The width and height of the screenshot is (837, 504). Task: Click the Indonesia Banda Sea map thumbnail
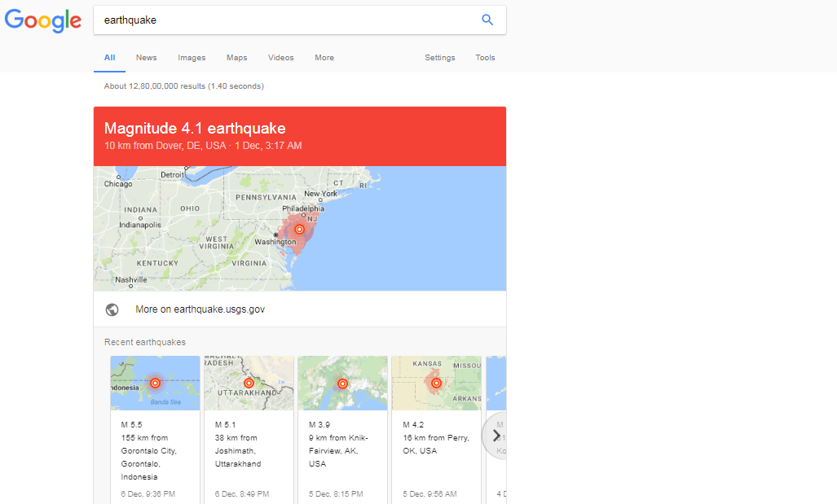pyautogui.click(x=156, y=383)
